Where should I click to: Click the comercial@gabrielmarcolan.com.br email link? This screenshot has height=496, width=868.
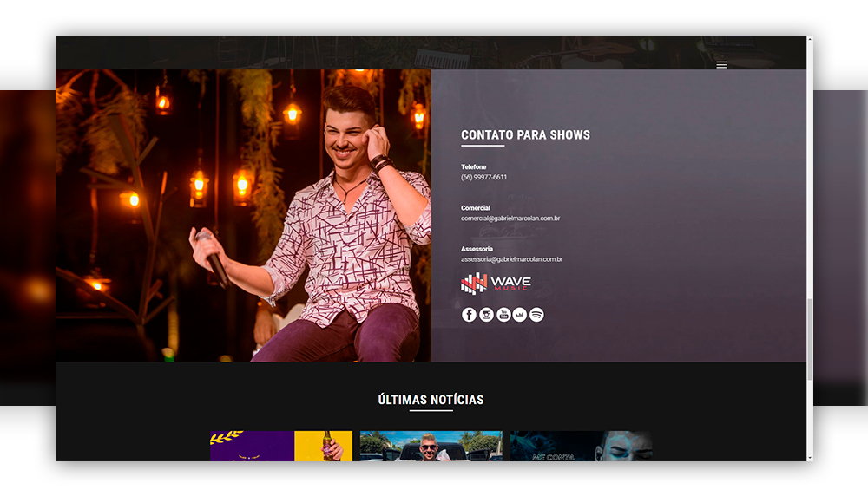[510, 219]
